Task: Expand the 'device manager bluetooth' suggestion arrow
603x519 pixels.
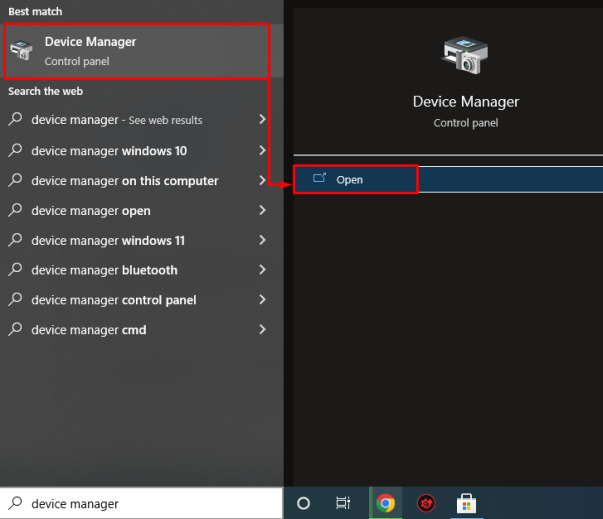Action: tap(262, 270)
